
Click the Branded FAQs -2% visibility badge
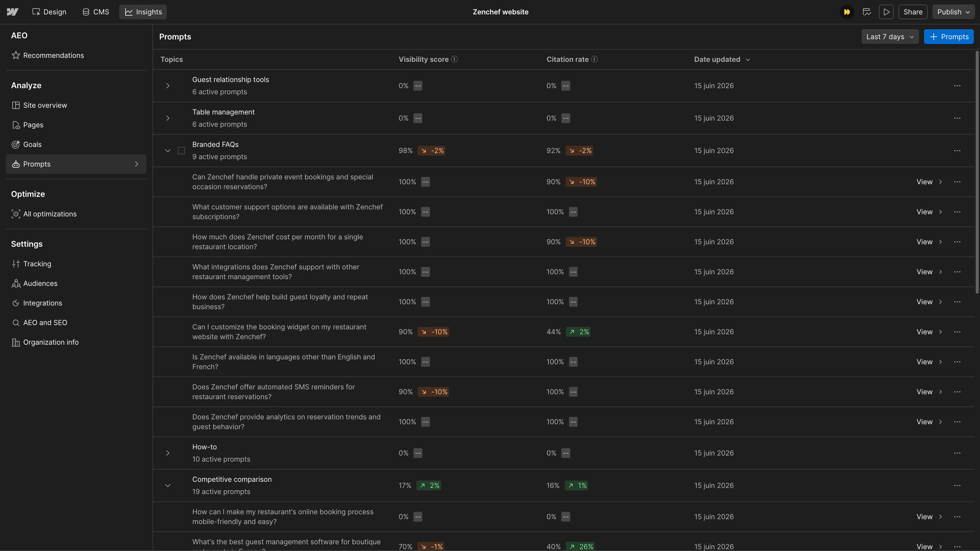click(432, 151)
